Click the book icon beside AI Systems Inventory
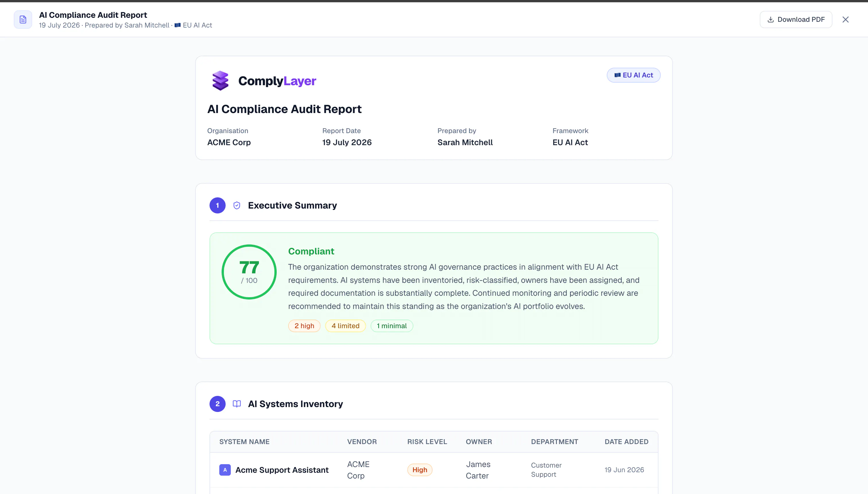This screenshot has height=494, width=868. 237,404
